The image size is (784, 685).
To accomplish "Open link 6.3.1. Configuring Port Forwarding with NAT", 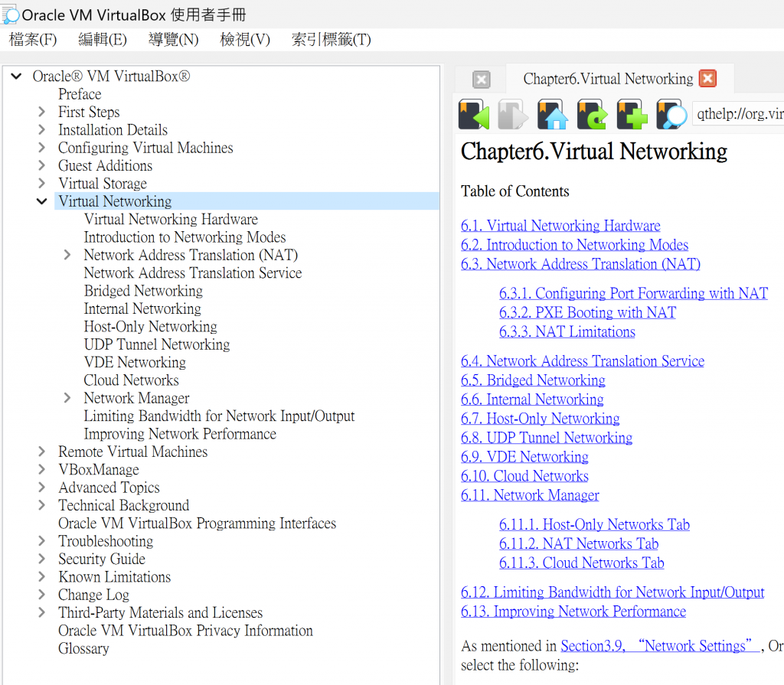I will tap(633, 293).
